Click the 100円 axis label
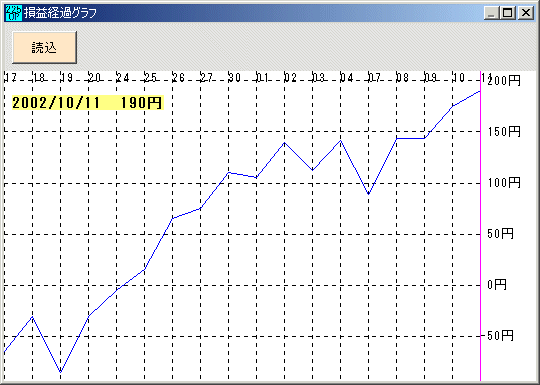Image resolution: width=540 pixels, height=385 pixels. coord(504,183)
